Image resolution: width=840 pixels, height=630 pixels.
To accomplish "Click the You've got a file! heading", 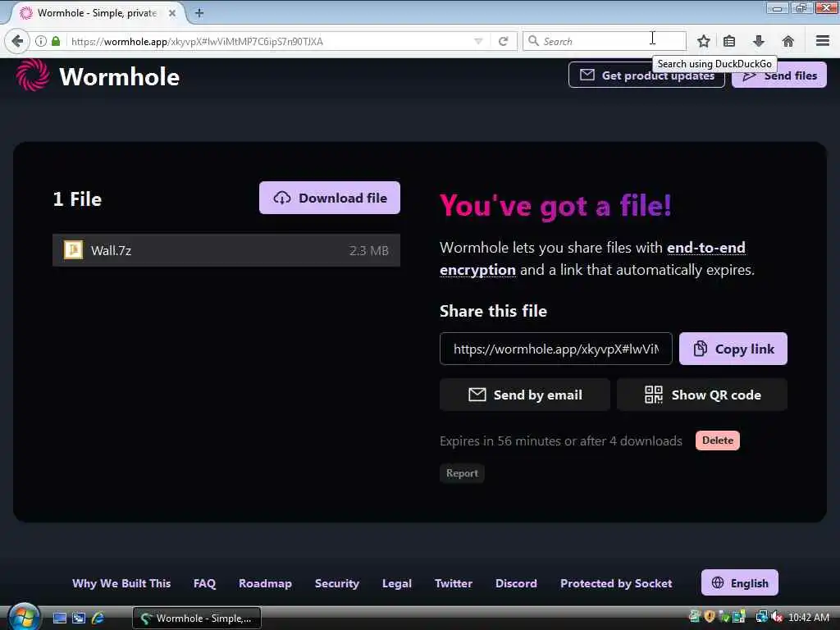I will click(555, 206).
